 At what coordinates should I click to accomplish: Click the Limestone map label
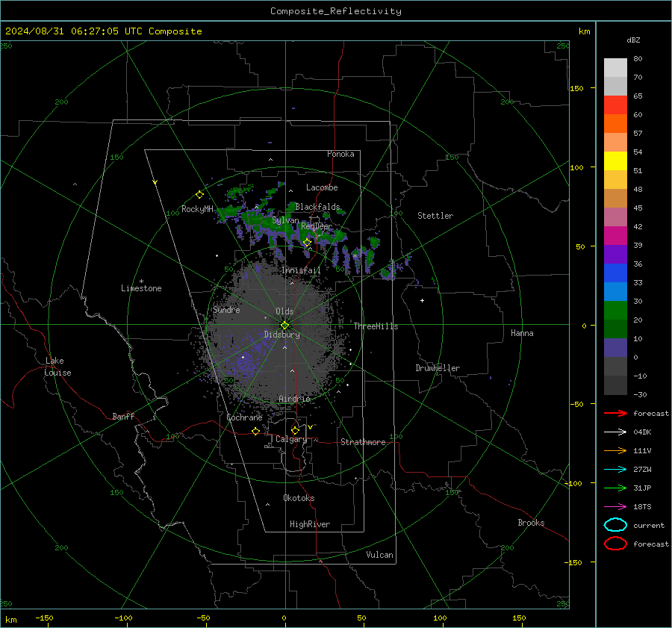pos(141,288)
